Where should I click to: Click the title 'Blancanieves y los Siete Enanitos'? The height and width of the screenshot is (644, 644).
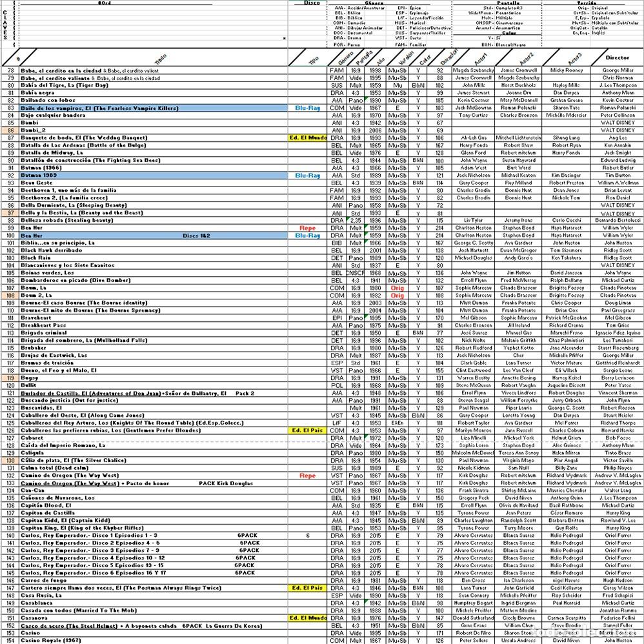[x=67, y=265]
